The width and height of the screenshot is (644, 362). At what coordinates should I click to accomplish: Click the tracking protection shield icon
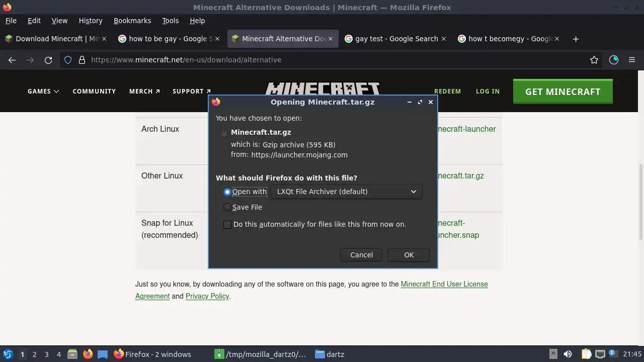pos(68,60)
